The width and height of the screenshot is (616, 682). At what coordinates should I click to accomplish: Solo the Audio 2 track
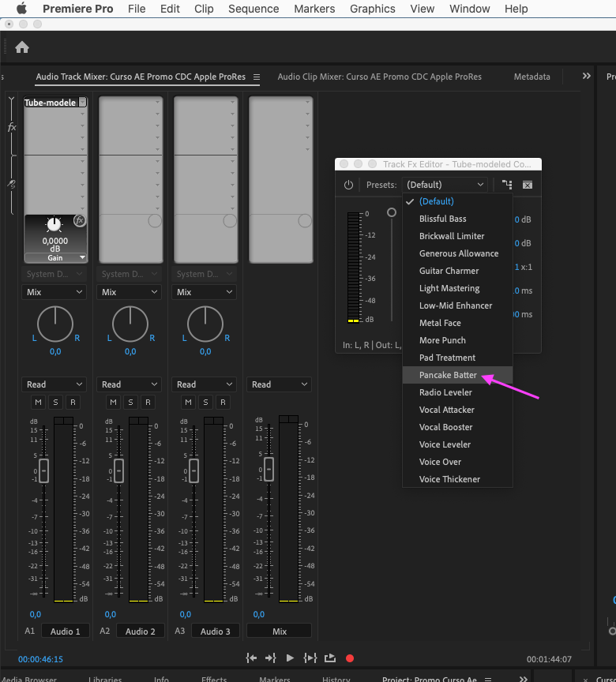point(130,403)
